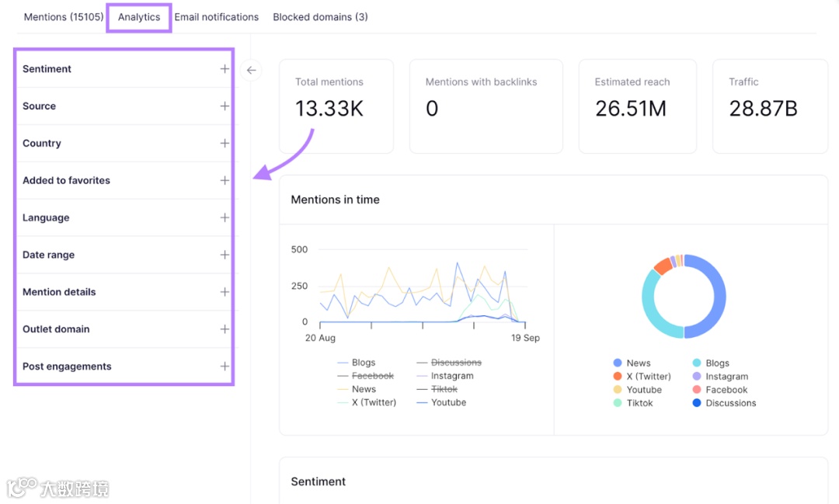
Task: Collapse the filter sidebar with the back arrow
Action: (251, 70)
